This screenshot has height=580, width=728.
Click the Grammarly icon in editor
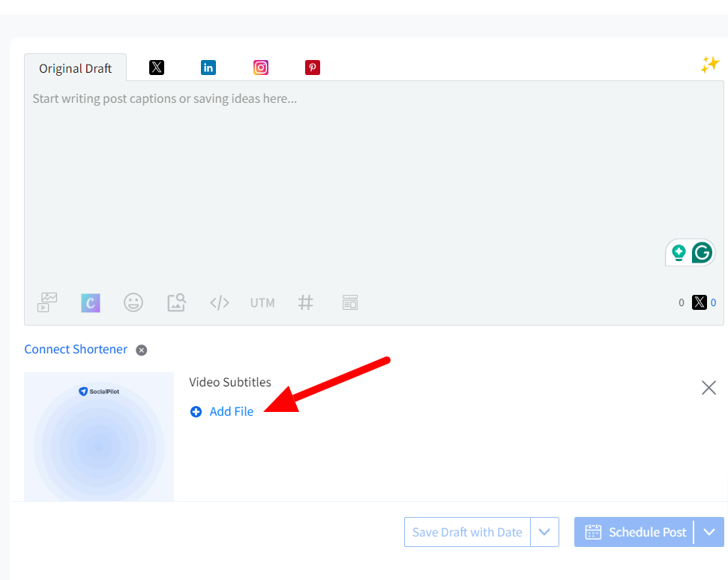[x=702, y=253]
